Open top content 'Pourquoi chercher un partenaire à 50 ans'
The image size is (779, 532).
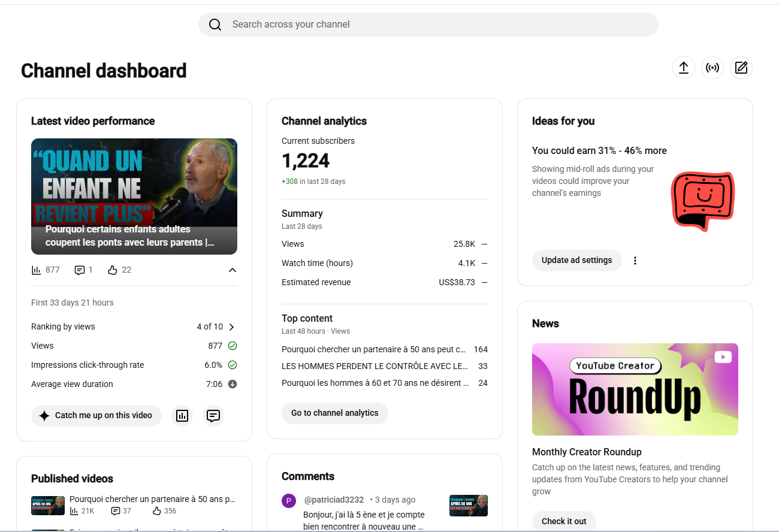coord(374,349)
